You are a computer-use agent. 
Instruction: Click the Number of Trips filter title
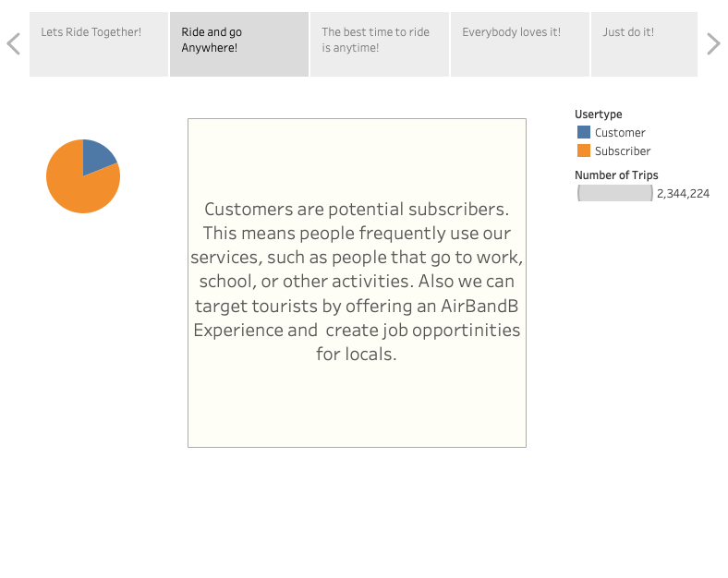tap(616, 175)
